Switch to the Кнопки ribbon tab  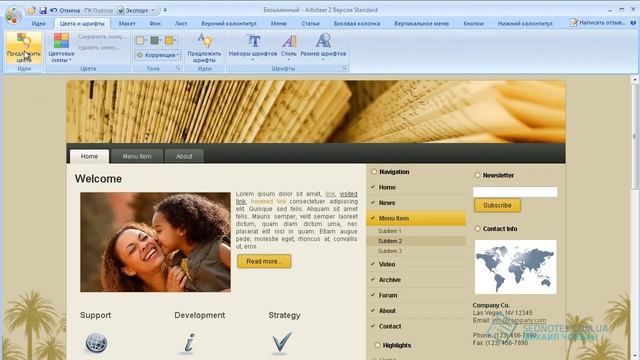point(473,24)
